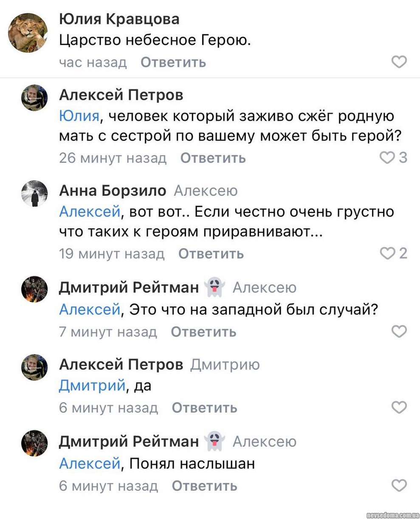Reply to the "Понял наслышан" comment

(204, 485)
